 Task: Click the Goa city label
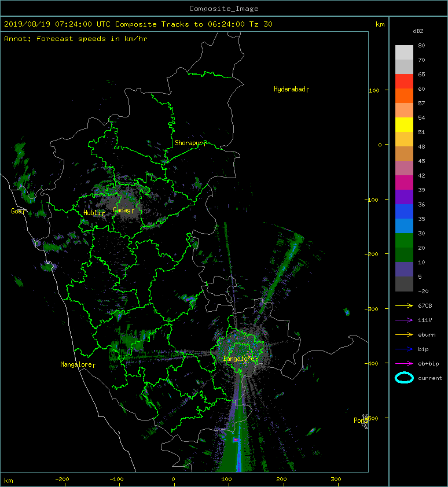(x=17, y=211)
